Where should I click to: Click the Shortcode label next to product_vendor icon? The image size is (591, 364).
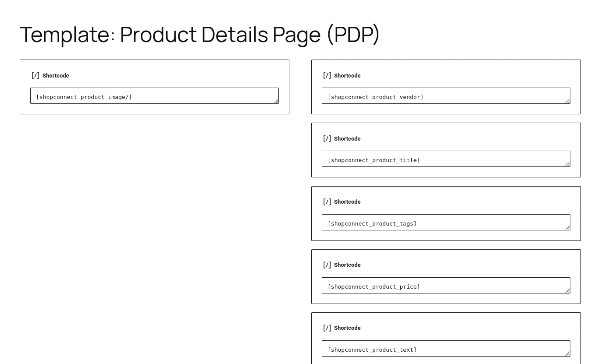click(347, 75)
